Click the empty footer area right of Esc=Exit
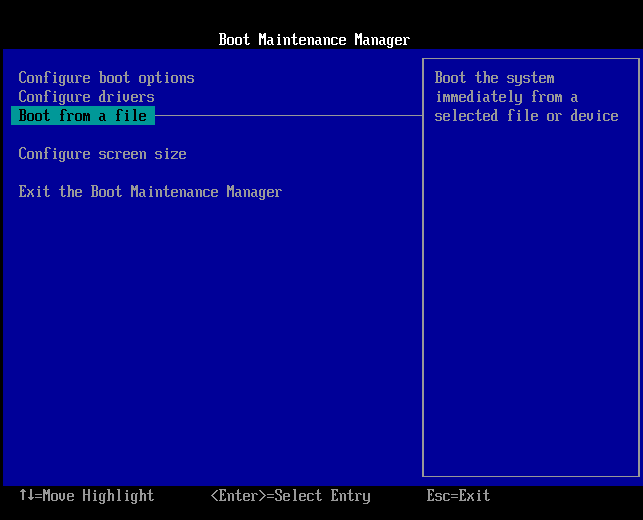The height and width of the screenshot is (520, 643). point(570,496)
